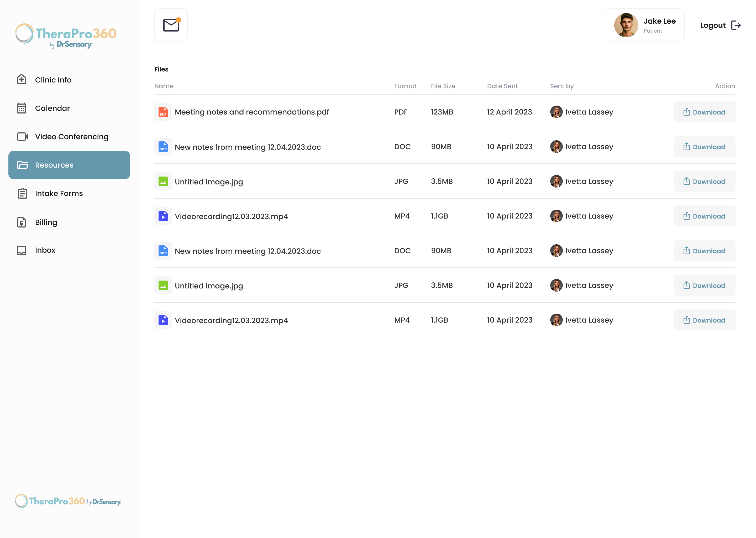Download the second Untitled Image.jpg

click(x=704, y=285)
